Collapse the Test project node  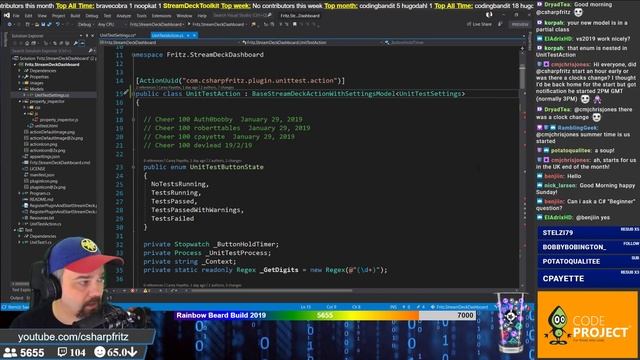pyautogui.click(x=15, y=230)
